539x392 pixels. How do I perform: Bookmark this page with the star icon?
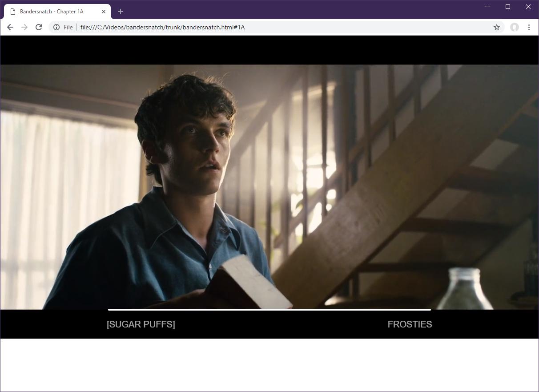(497, 27)
